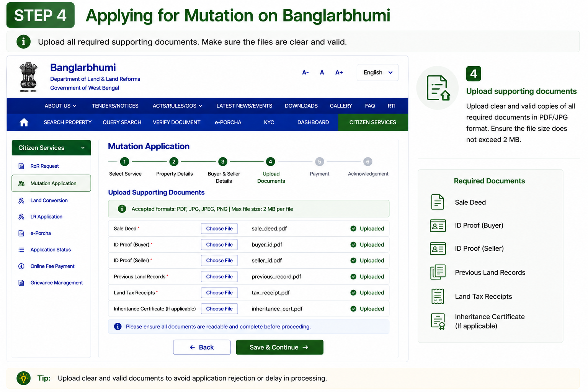The image size is (588, 392).
Task: Click Application Status list icon in sidebar
Action: 21,250
